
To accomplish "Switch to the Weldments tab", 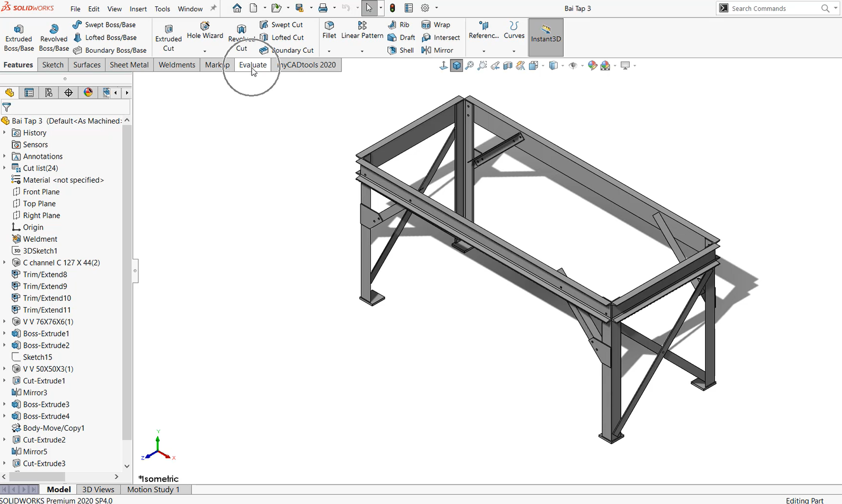I will coord(177,65).
